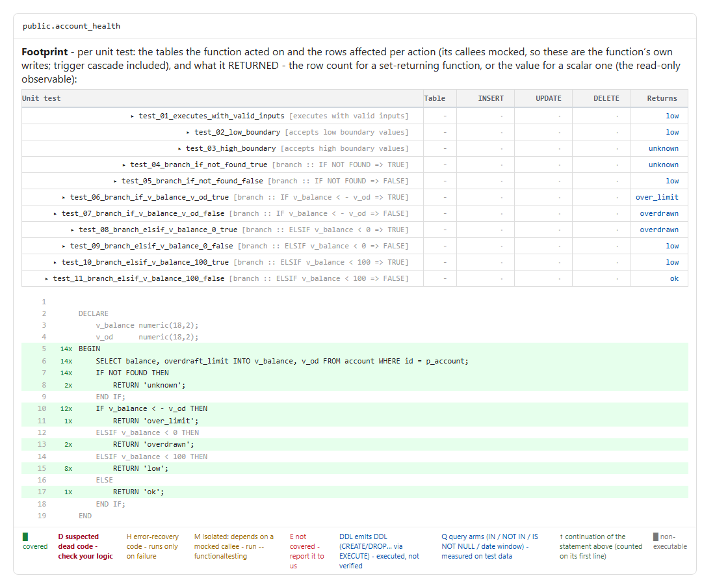Click 'ELSIF v_balance < 0 THEN' line
The width and height of the screenshot is (728, 582).
coord(148,433)
